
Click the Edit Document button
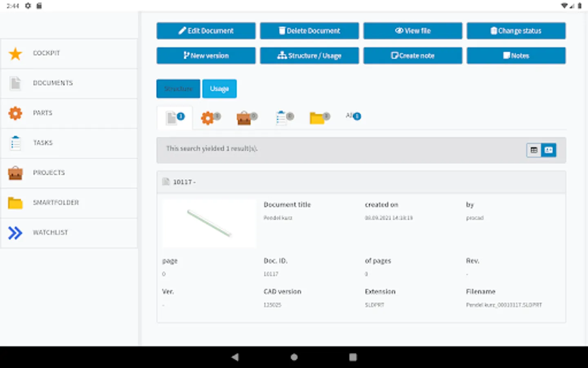coord(206,31)
